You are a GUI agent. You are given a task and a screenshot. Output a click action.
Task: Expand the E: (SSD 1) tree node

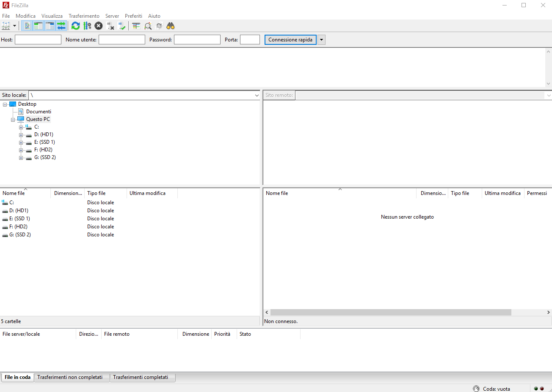coord(21,143)
